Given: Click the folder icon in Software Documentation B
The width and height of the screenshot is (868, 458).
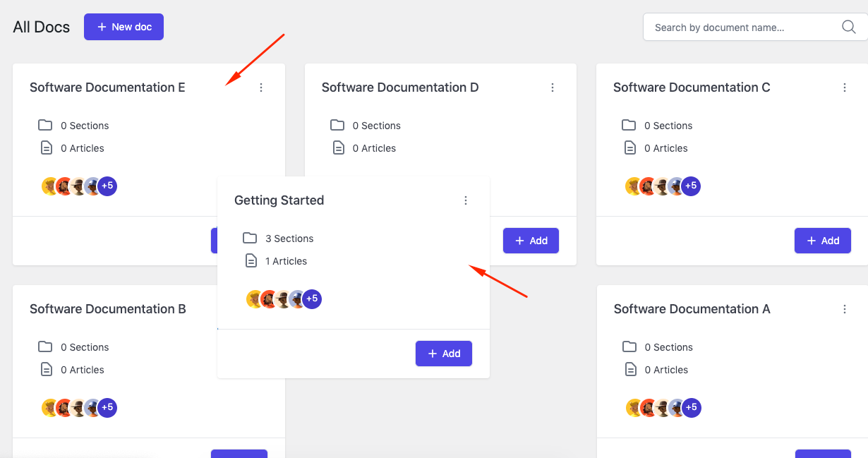Looking at the screenshot, I should pos(45,346).
